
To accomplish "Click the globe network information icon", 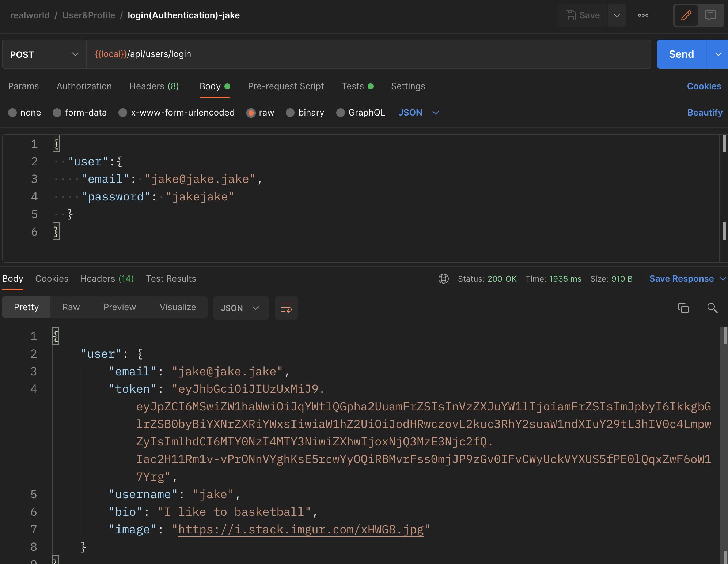I will point(443,279).
